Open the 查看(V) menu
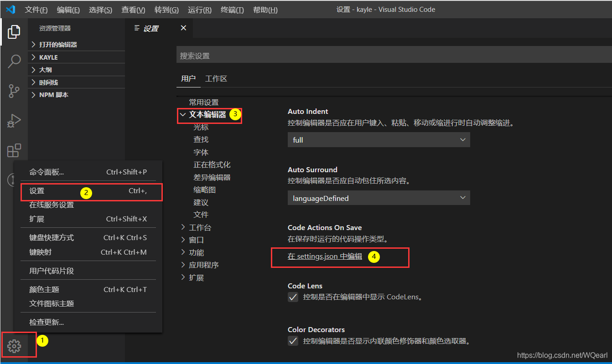The width and height of the screenshot is (612, 364). coord(133,10)
